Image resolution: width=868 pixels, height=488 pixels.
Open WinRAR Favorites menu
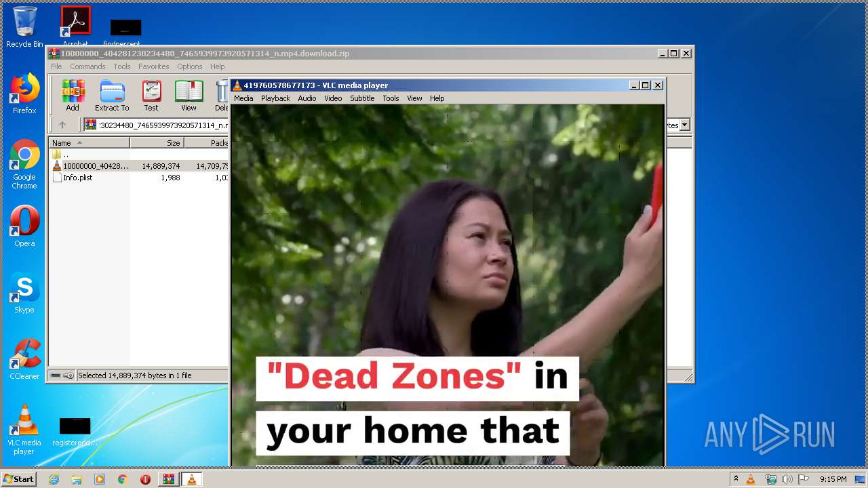point(154,66)
